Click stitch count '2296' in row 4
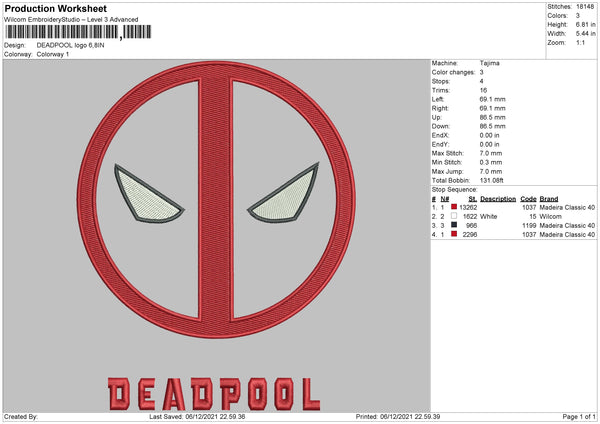The height and width of the screenshot is (424, 600). pyautogui.click(x=470, y=235)
